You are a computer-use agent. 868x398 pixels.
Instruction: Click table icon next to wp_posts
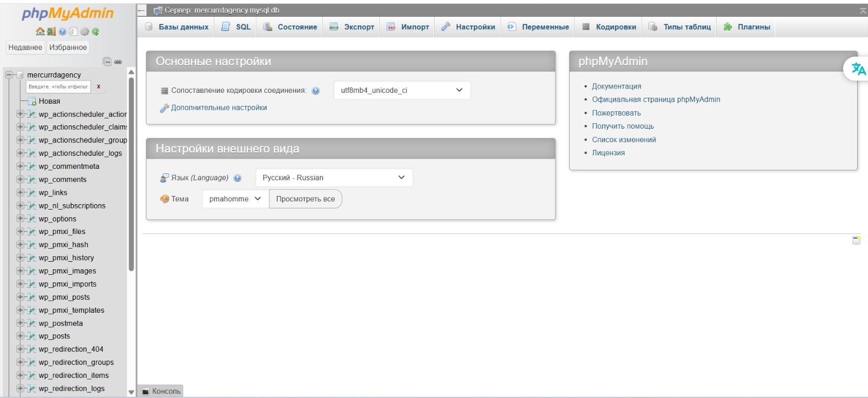click(32, 336)
